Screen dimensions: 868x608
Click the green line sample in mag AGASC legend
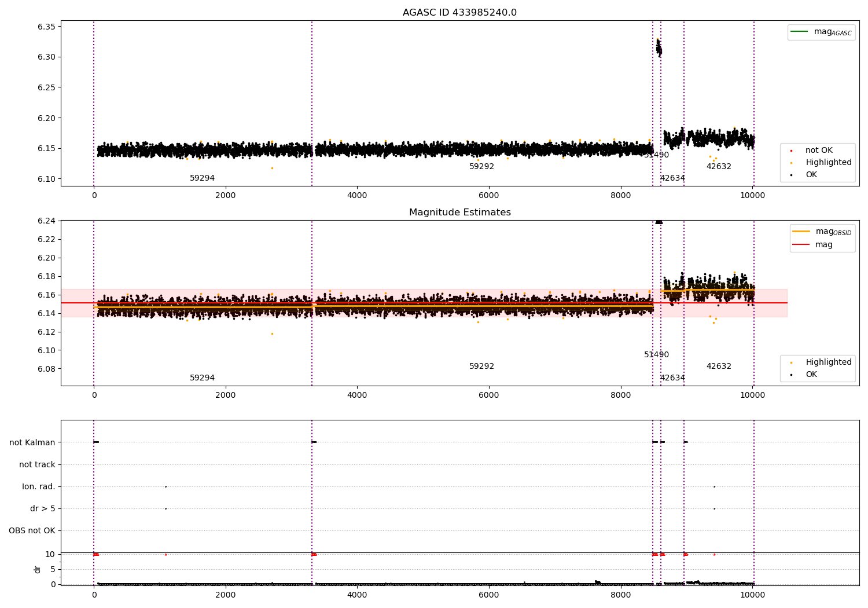coord(799,31)
